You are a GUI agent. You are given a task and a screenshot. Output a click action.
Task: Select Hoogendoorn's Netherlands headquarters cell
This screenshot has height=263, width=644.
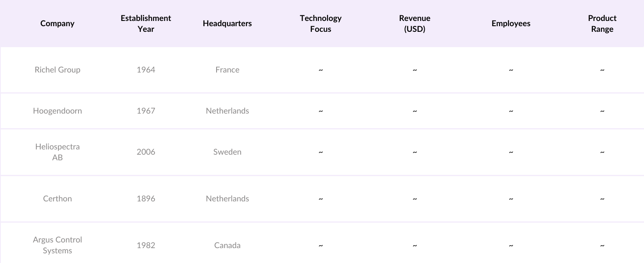[227, 111]
